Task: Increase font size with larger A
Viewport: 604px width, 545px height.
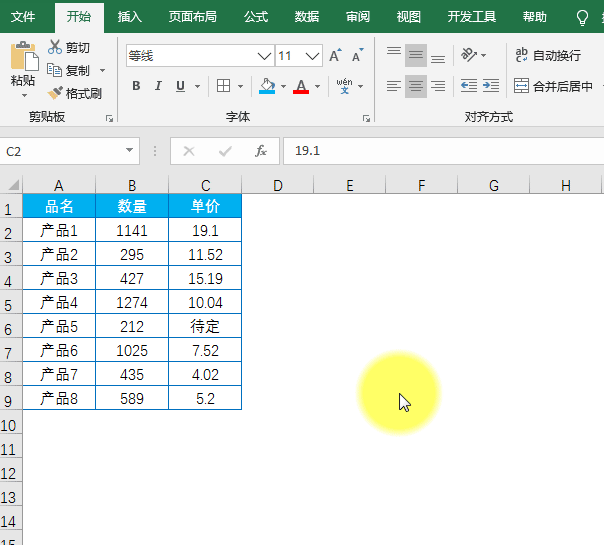Action: click(x=335, y=55)
